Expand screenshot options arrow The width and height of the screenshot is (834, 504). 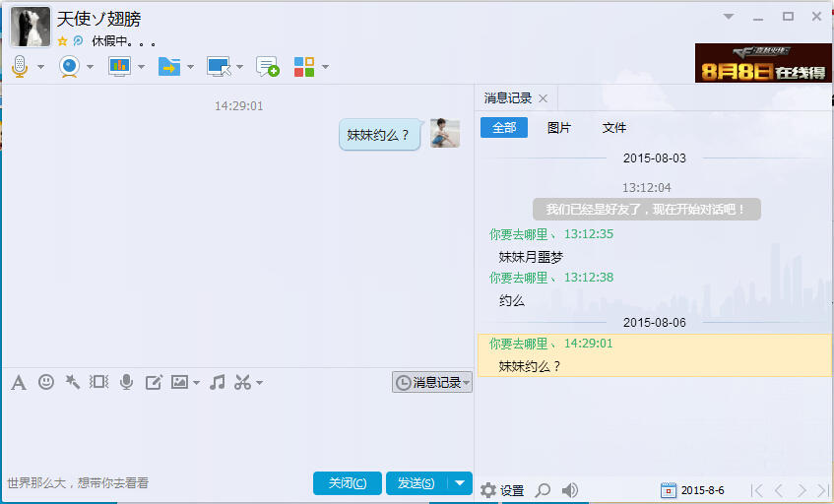pyautogui.click(x=259, y=383)
